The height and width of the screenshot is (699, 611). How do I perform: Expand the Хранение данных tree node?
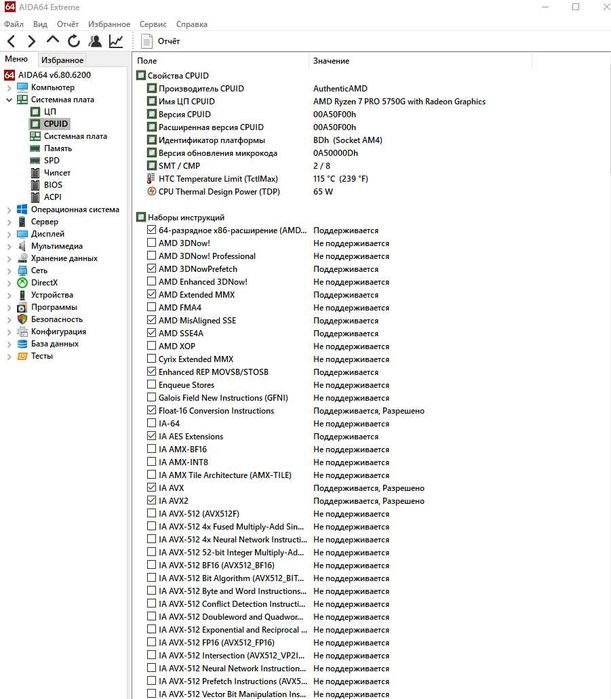[x=9, y=259]
